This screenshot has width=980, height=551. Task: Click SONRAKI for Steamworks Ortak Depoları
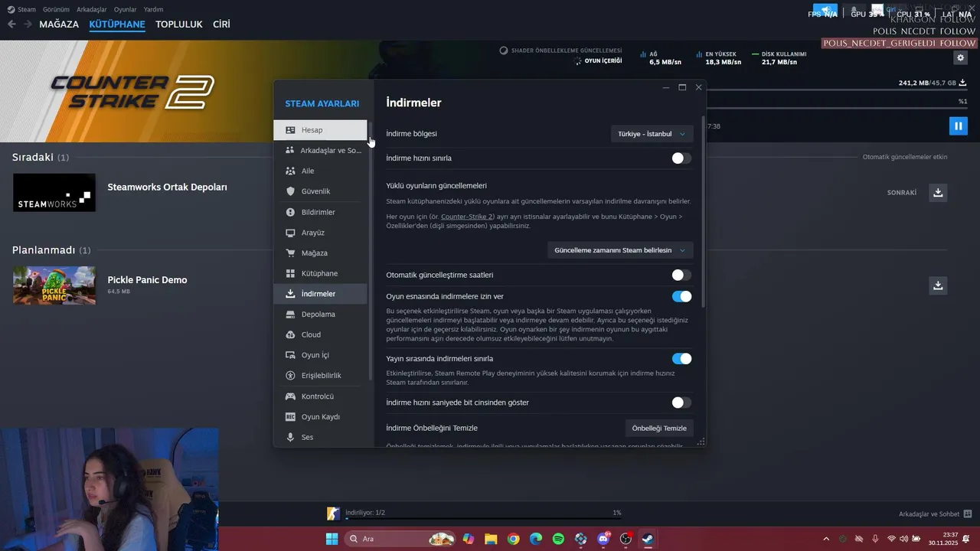(x=902, y=193)
